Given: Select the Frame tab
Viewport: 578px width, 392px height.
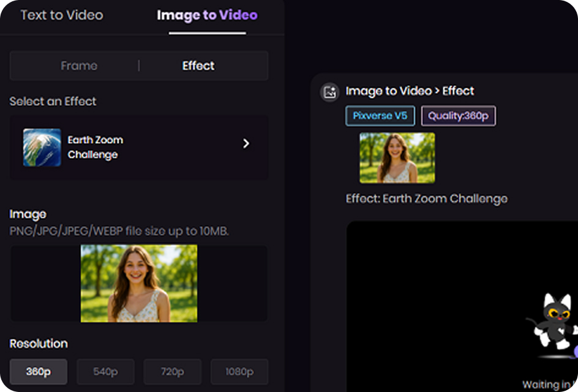Looking at the screenshot, I should pos(79,66).
